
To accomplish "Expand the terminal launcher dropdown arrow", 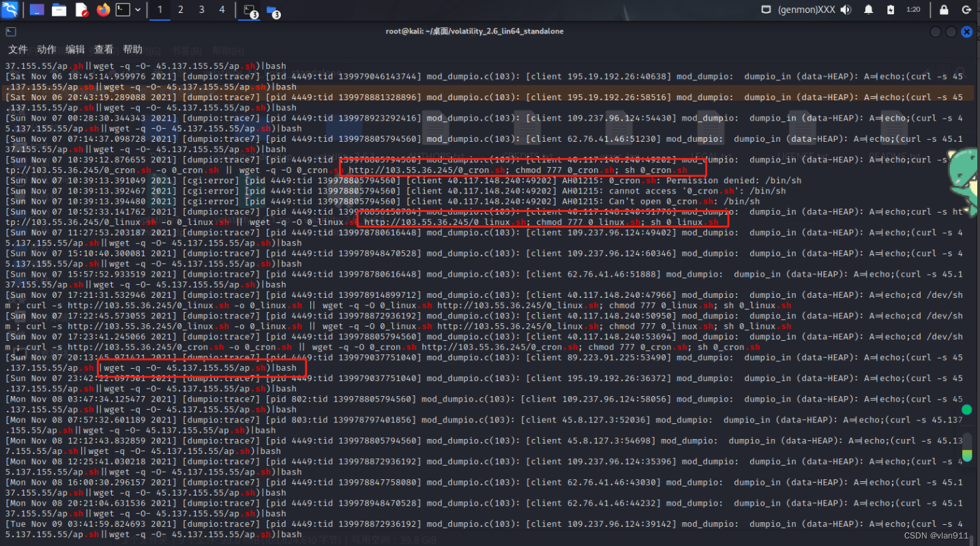I will coord(138,10).
